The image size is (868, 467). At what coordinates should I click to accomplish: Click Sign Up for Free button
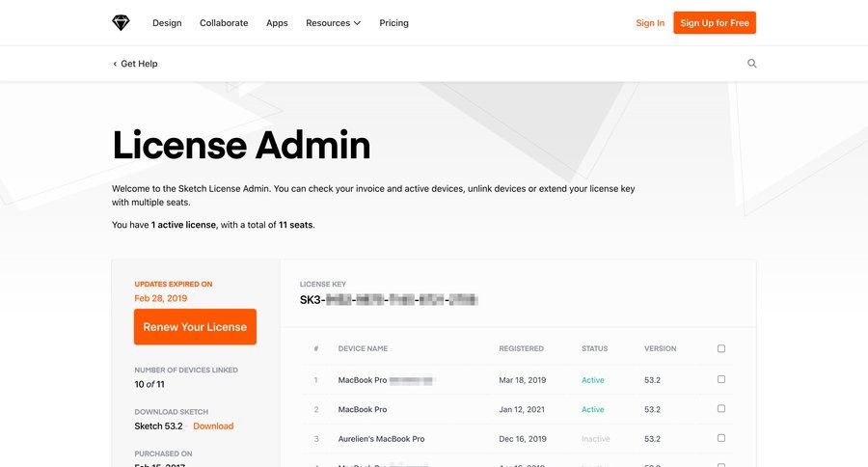click(x=715, y=23)
